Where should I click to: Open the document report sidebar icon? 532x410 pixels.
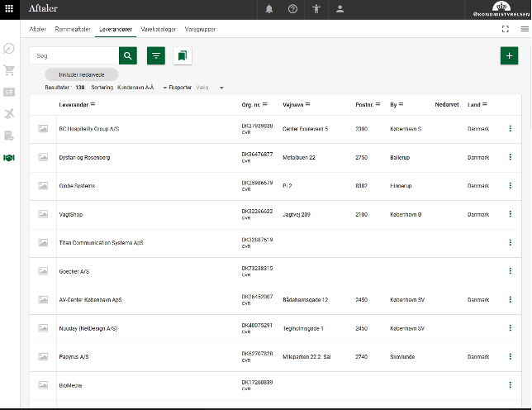[x=9, y=136]
